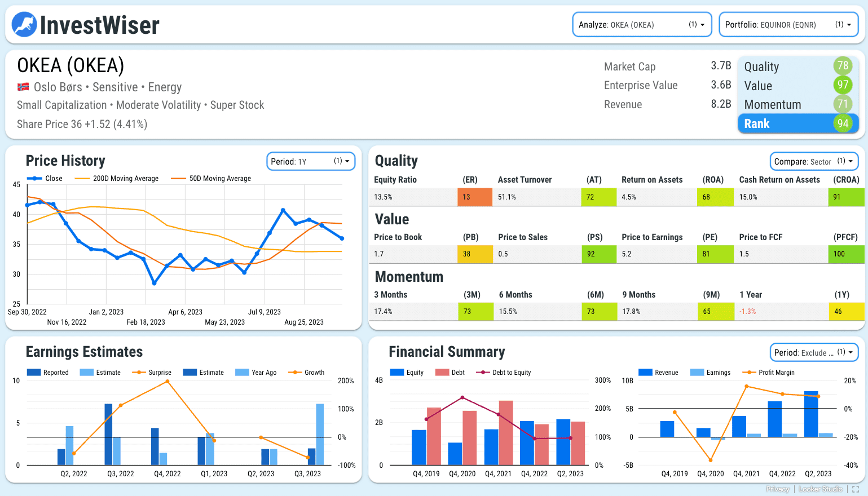The width and height of the screenshot is (868, 496).
Task: Open the Analyze OKEA dropdown
Action: tap(642, 25)
